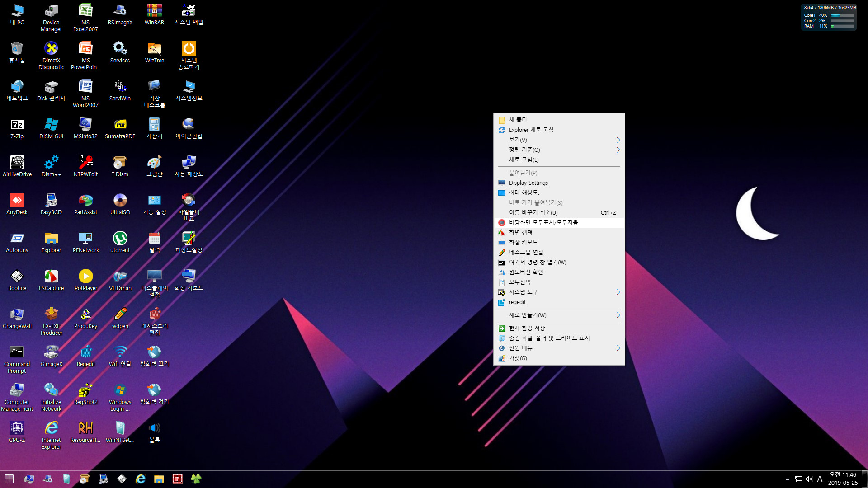
Task: Open ChangeWall desktop icon
Action: click(17, 319)
